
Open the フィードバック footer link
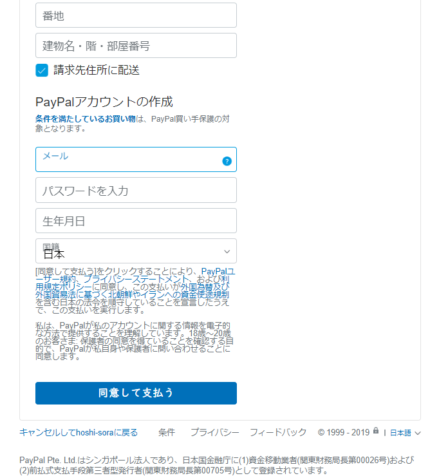coord(278,432)
